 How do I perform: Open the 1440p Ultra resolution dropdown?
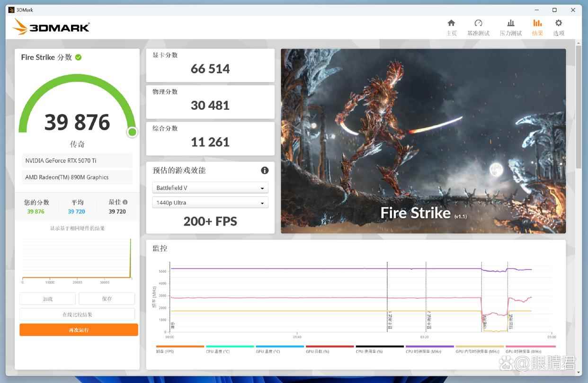point(210,203)
